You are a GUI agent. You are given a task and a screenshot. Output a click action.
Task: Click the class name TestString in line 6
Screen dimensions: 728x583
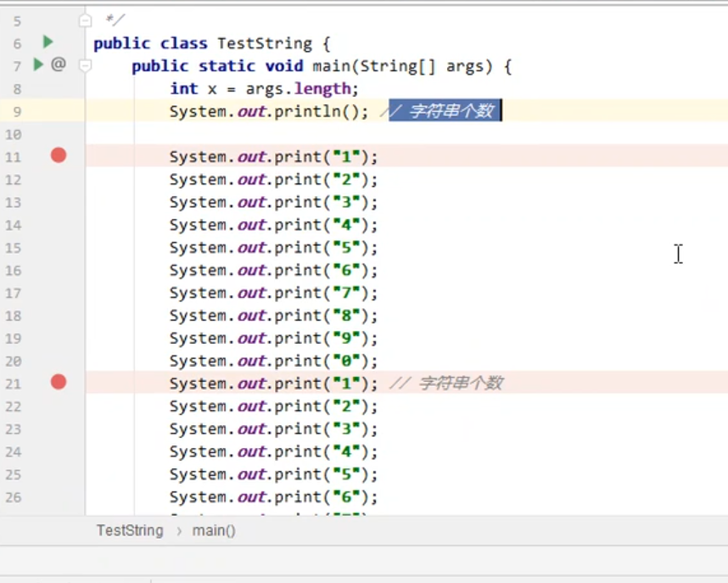click(265, 43)
